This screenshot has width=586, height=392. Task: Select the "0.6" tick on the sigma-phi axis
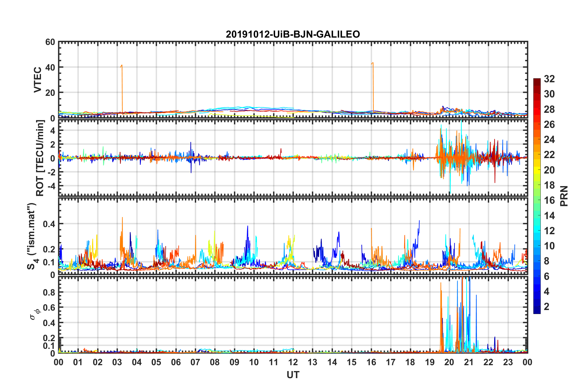coord(49,308)
